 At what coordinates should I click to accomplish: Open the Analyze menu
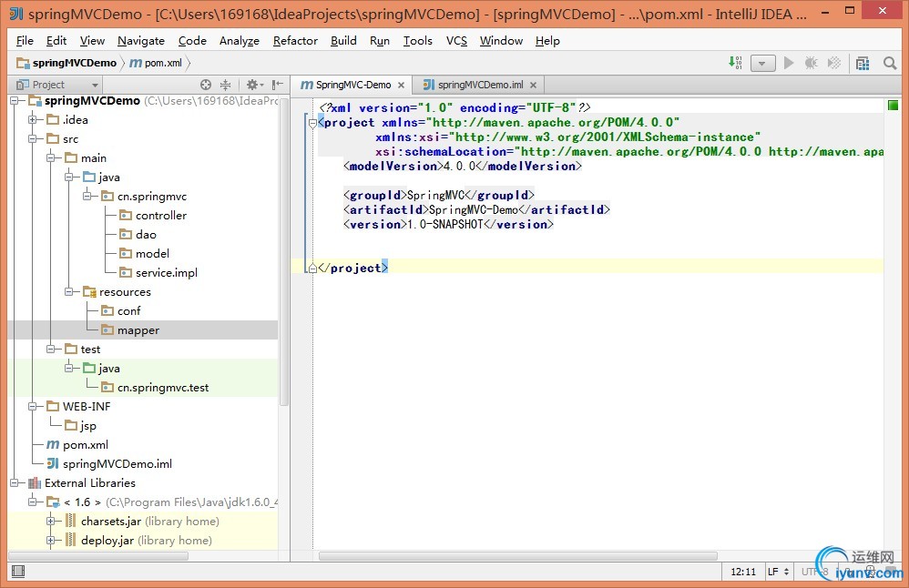pyautogui.click(x=239, y=41)
